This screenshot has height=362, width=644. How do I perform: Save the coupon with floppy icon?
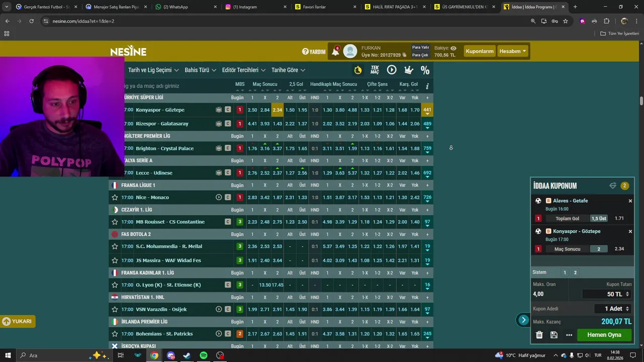pyautogui.click(x=554, y=335)
